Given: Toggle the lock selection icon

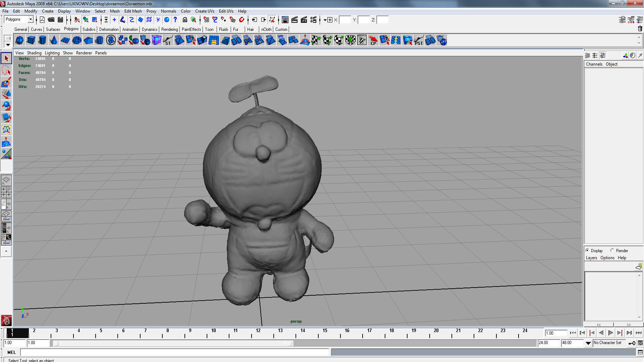Looking at the screenshot, I should pyautogui.click(x=184, y=20).
